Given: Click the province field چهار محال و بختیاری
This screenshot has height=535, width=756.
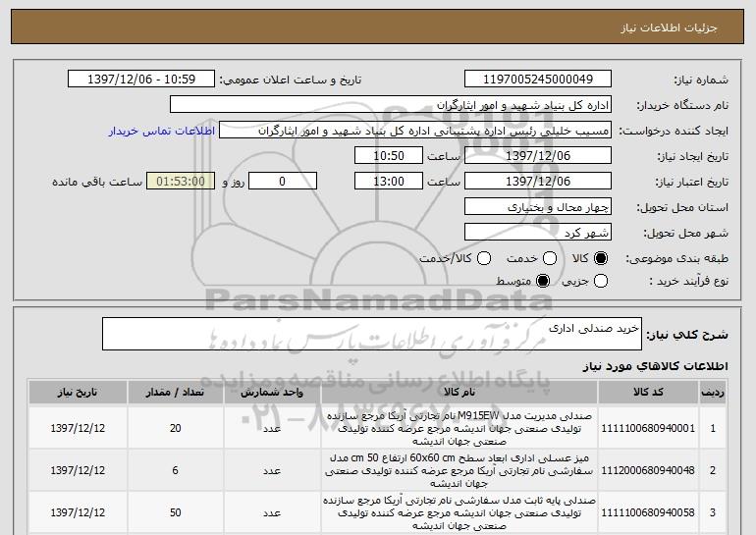Looking at the screenshot, I should [538, 207].
